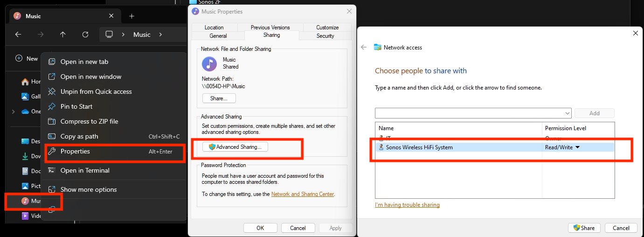
Task: Switch to the Sharing tab
Action: [x=272, y=35]
